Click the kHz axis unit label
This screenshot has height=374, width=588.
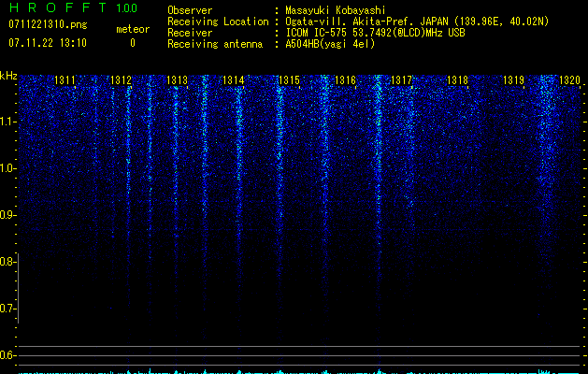[8, 76]
